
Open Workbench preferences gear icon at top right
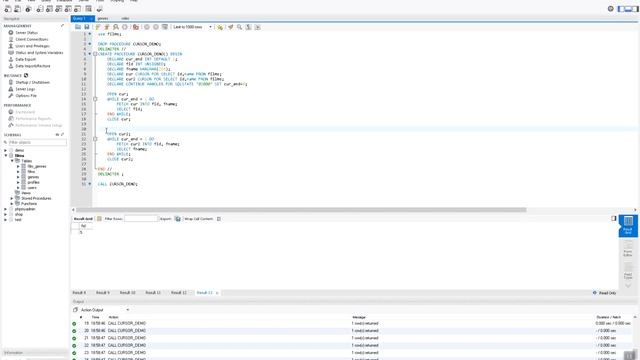(611, 9)
